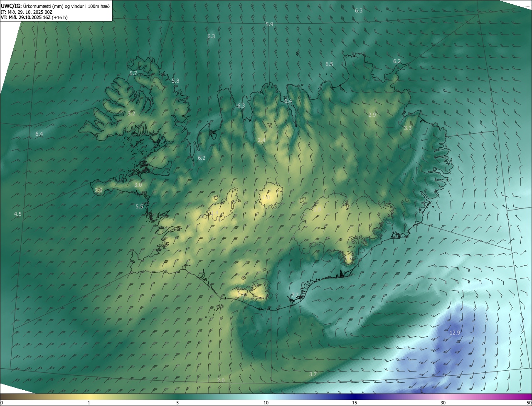Click the 4.5 value label on the map

coord(18,214)
